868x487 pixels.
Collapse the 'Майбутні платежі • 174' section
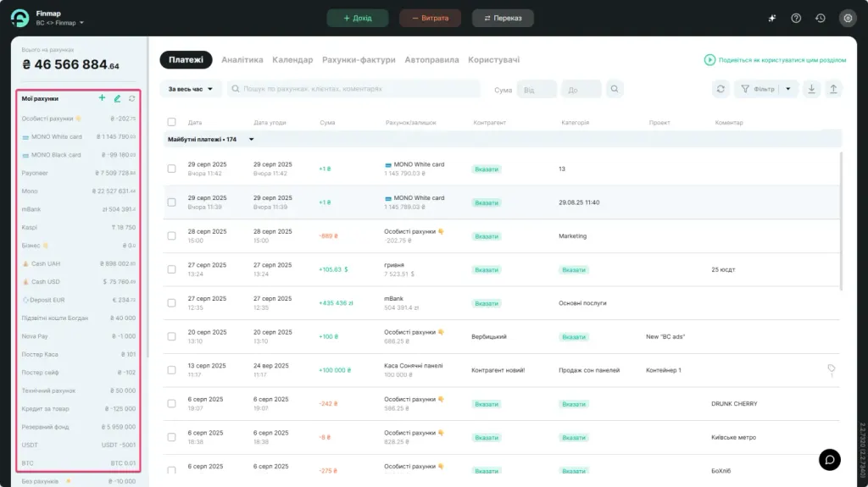coord(251,140)
